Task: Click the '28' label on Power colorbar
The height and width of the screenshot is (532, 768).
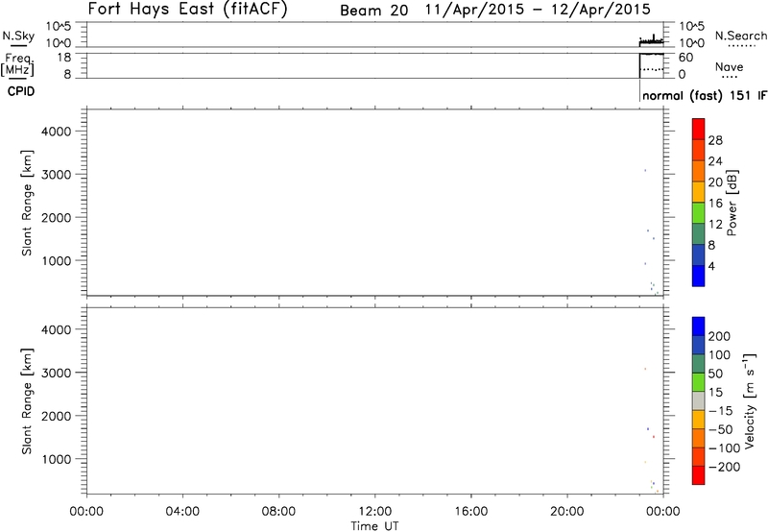Action: 715,140
